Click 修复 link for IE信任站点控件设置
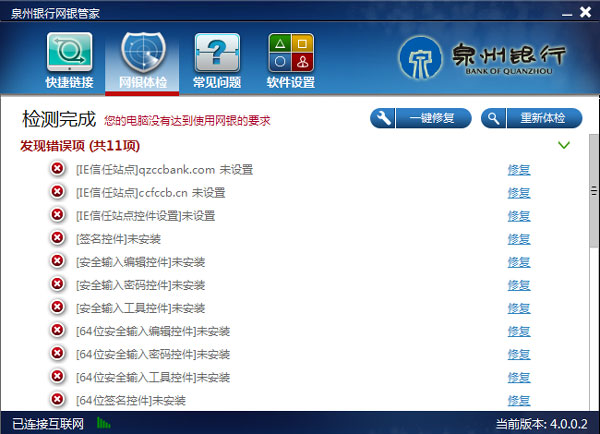 pos(518,216)
